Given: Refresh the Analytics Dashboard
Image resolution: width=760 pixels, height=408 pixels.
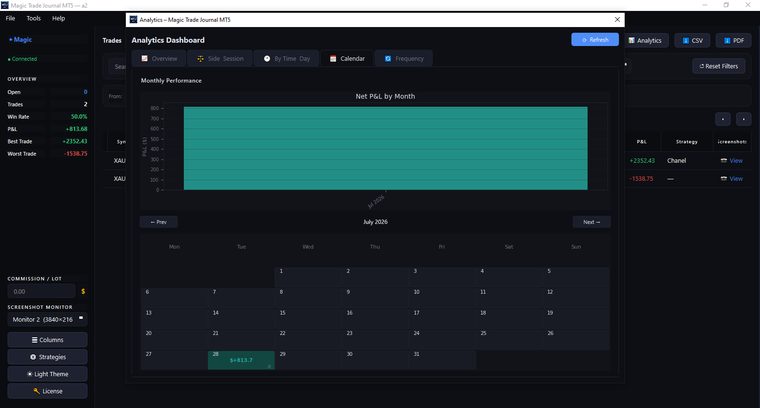Looking at the screenshot, I should [595, 40].
